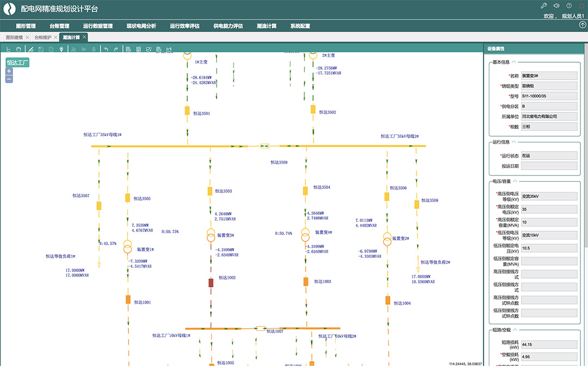Zoom in with the plus button
588x368 pixels.
pos(9,71)
